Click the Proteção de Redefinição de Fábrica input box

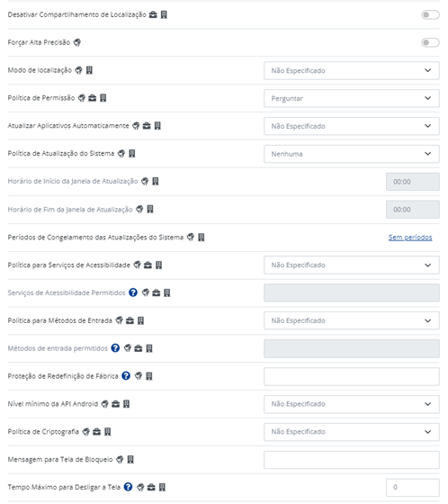click(352, 376)
